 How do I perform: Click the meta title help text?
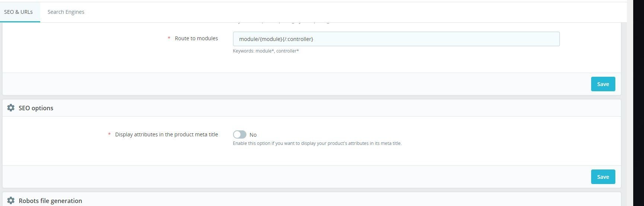(317, 143)
